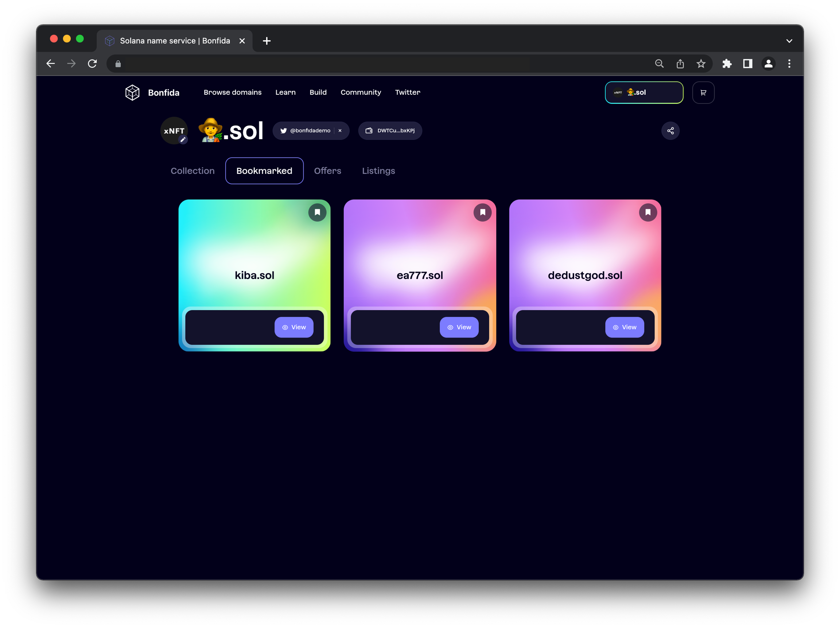This screenshot has width=840, height=628.
Task: Open the connected wallet .sol dropdown
Action: [643, 93]
